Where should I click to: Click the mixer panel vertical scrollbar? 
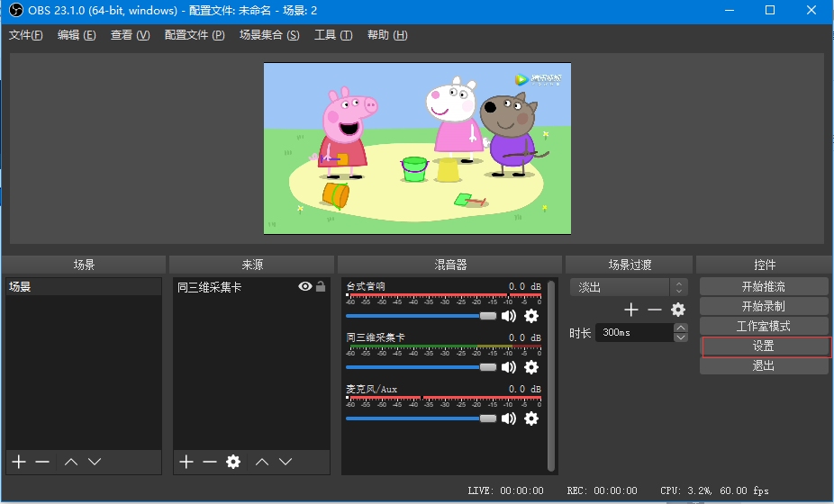click(551, 376)
